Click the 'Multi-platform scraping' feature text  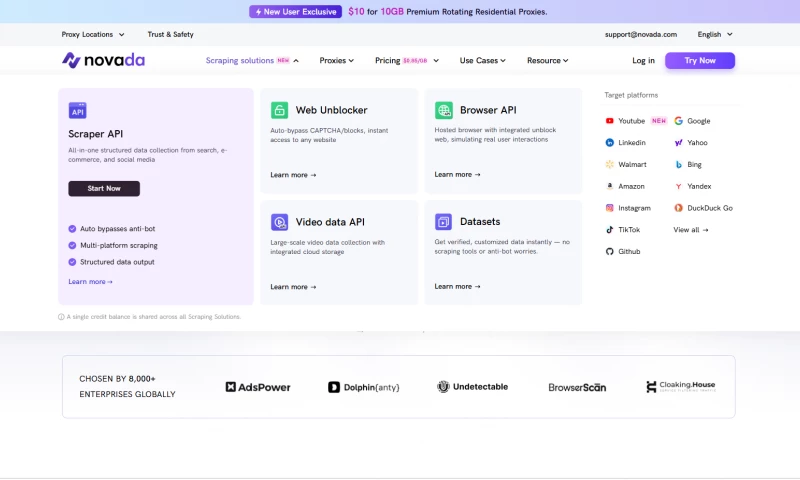point(119,245)
